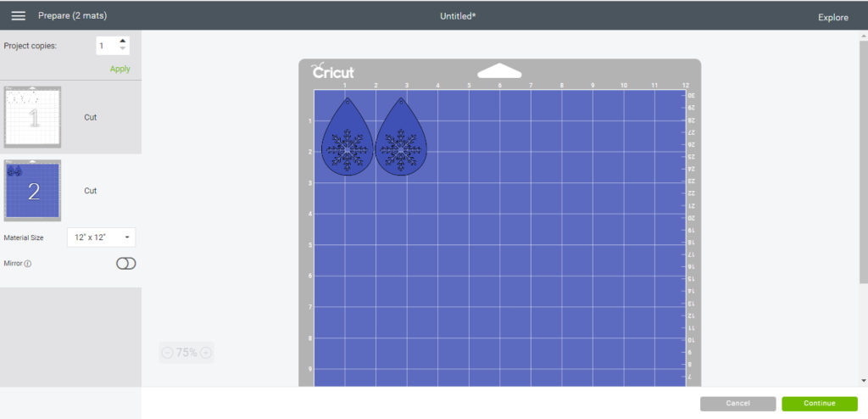Screen dimensions: 868x419
Task: Open the Material Size dropdown
Action: (101, 237)
